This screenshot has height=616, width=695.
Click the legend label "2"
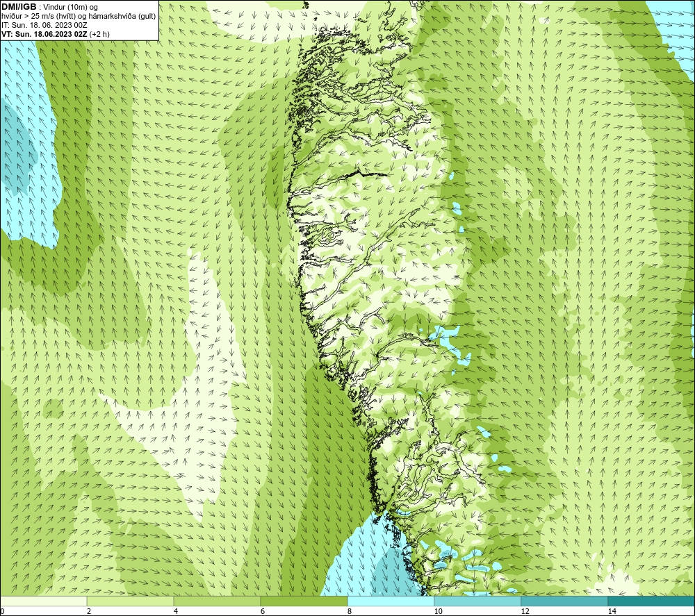point(89,611)
